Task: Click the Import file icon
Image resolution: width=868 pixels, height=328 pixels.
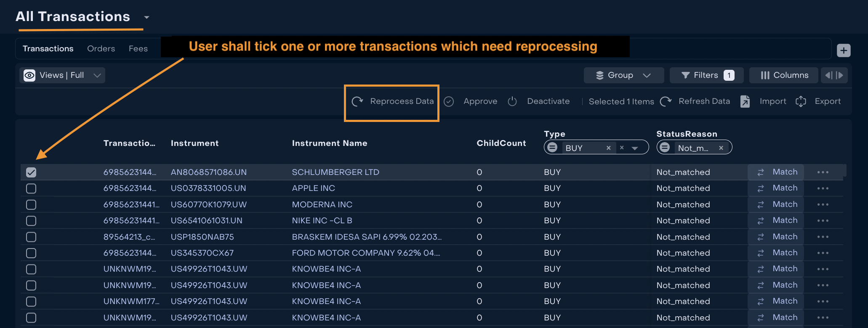Action: pos(745,101)
